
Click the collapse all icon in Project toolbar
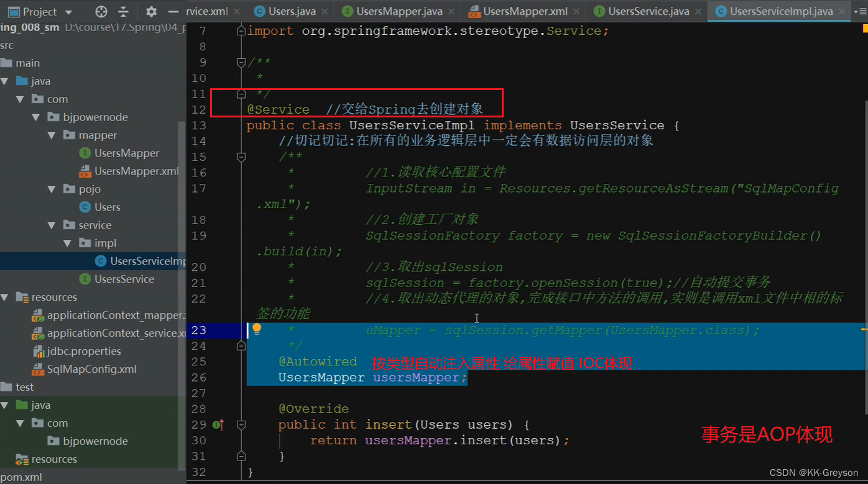coord(123,12)
